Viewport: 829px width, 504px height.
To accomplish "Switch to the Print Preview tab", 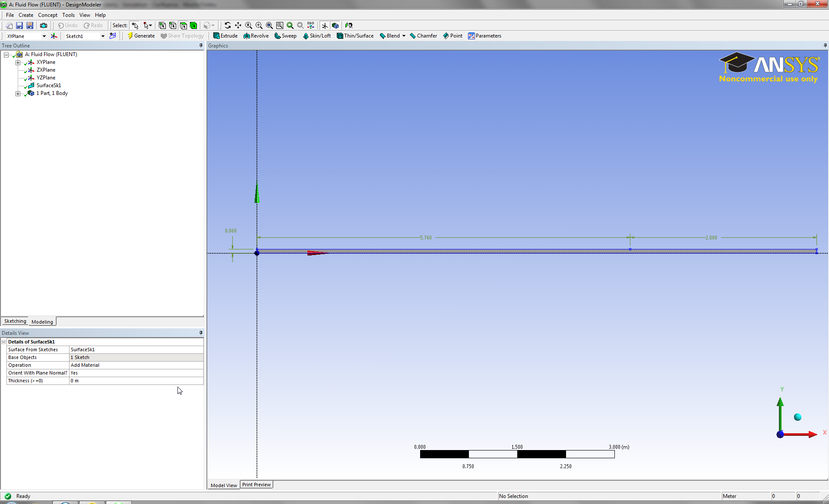I will click(x=256, y=485).
